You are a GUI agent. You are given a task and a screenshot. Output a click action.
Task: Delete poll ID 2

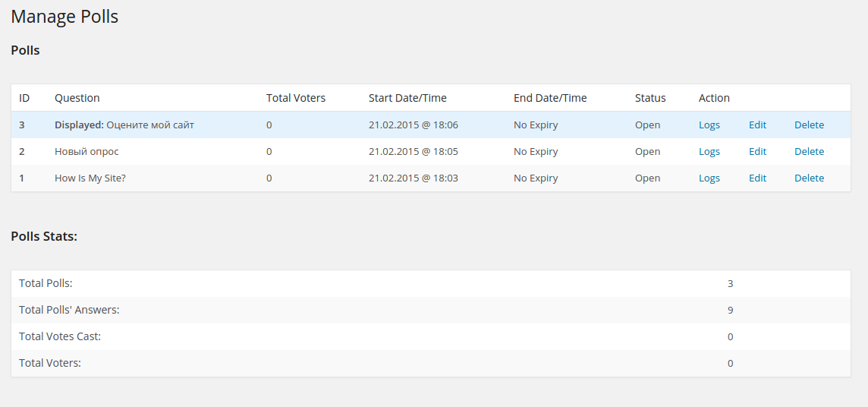pyautogui.click(x=809, y=152)
